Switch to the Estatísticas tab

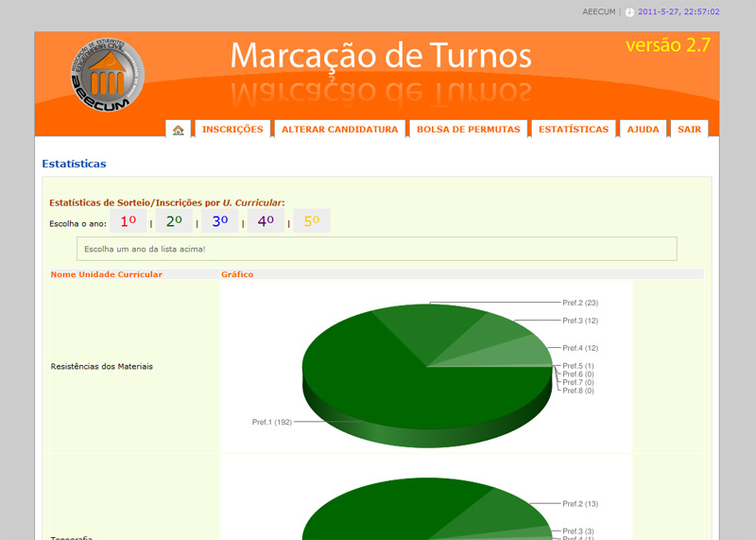click(x=574, y=129)
